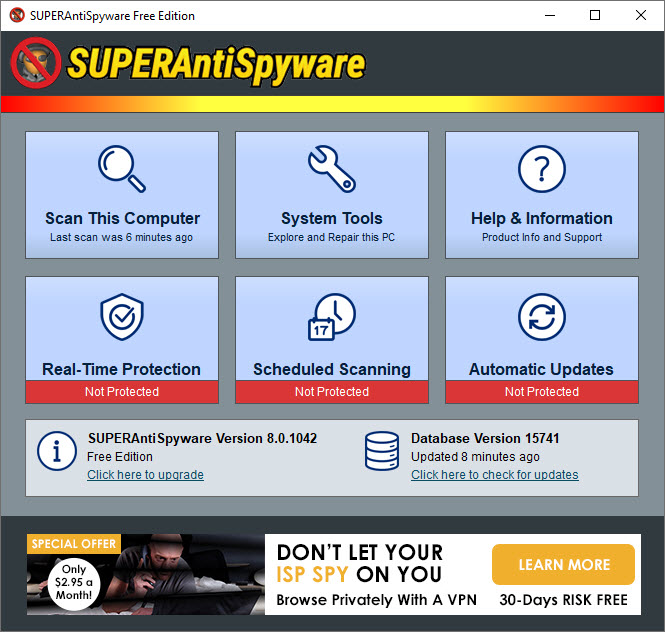Open Scan This Computer label
Image resolution: width=665 pixels, height=632 pixels.
coord(122,218)
